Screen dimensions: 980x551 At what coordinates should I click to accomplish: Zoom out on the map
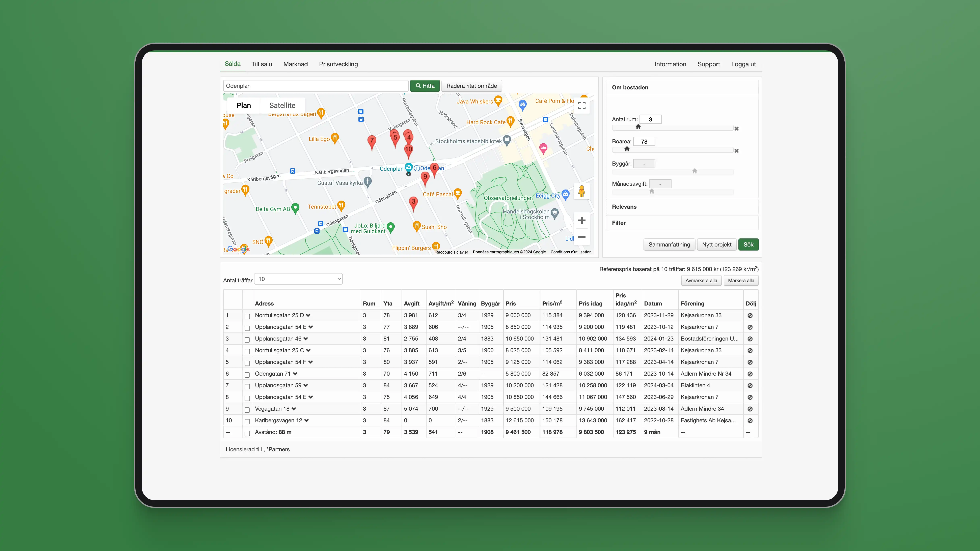(581, 237)
